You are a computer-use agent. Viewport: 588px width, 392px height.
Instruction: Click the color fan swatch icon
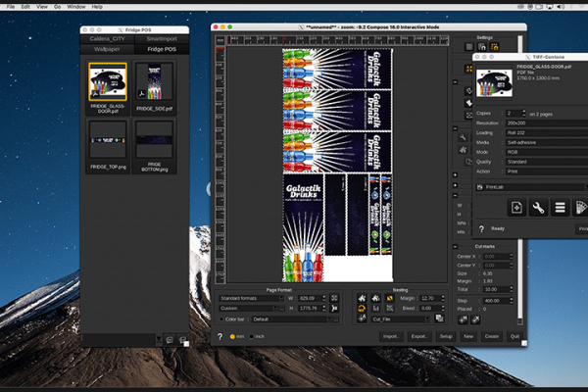tap(581, 209)
